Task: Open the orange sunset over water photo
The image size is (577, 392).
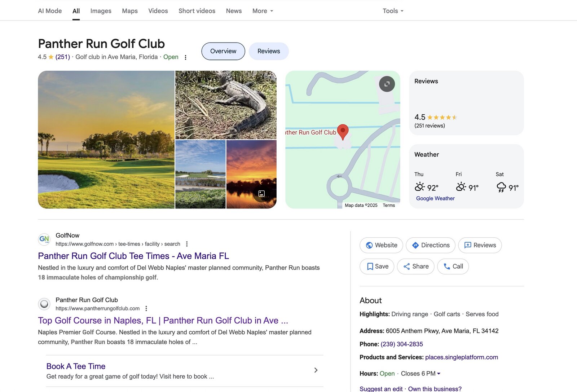Action: point(251,174)
